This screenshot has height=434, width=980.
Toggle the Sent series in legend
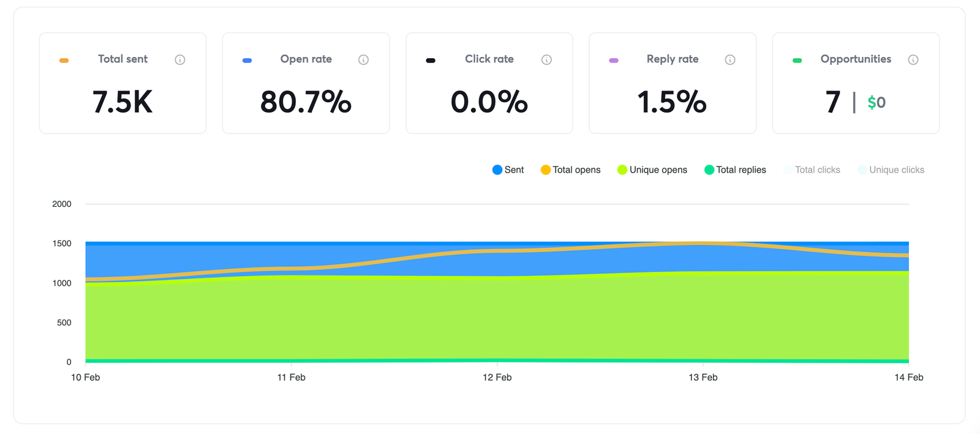(x=508, y=170)
